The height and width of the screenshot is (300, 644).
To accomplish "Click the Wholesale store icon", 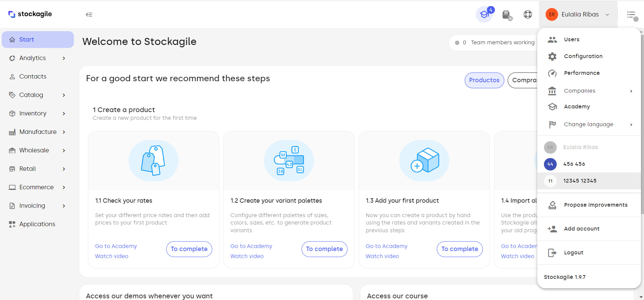I will coord(12,150).
